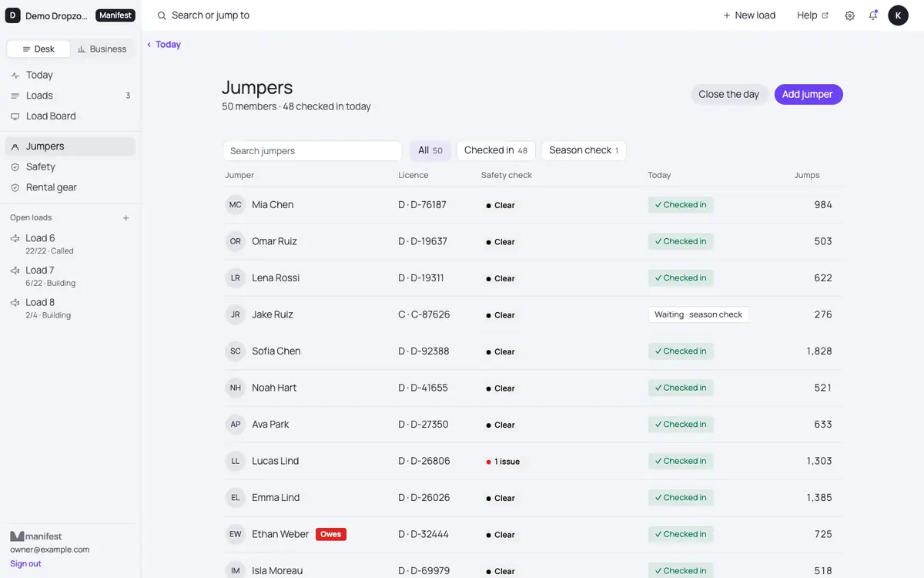
Task: Click the Manifest badge in header
Action: pos(115,15)
